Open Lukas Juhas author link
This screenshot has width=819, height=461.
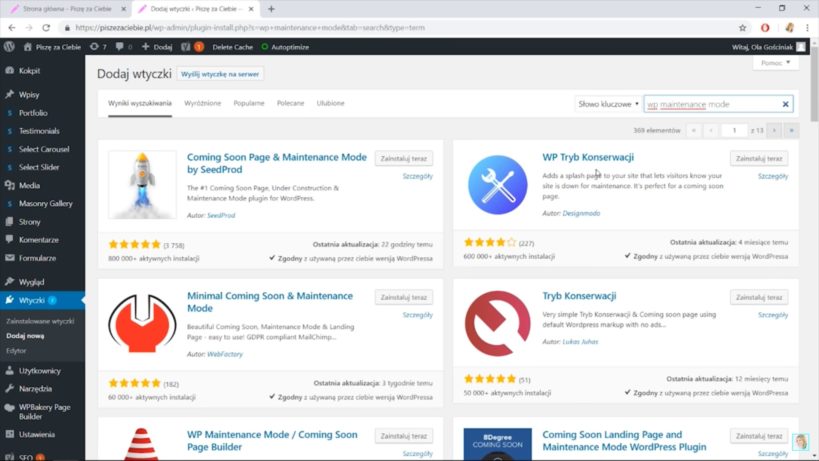(580, 341)
